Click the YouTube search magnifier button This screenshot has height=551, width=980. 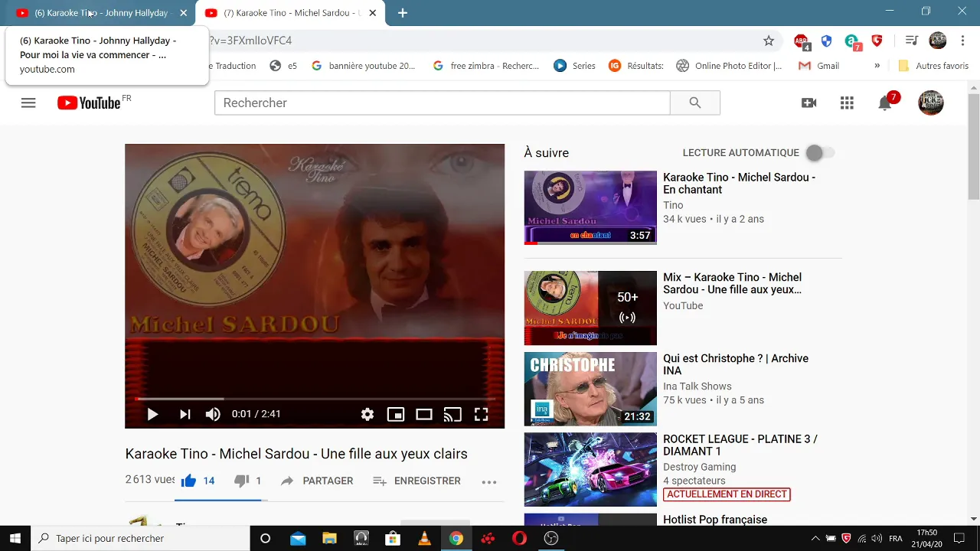point(695,103)
